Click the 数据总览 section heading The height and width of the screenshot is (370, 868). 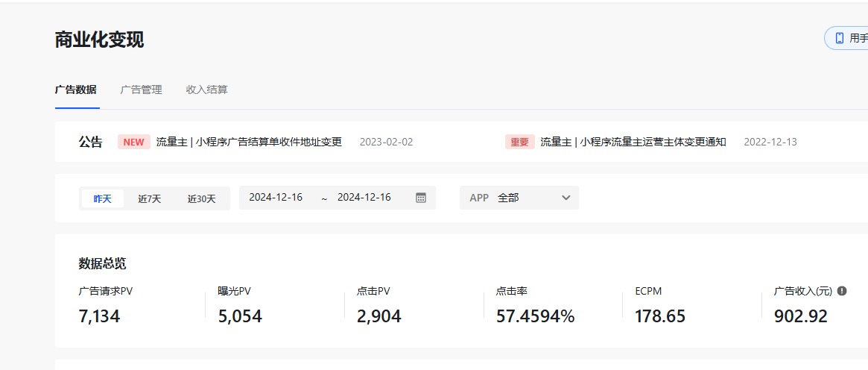pos(102,263)
